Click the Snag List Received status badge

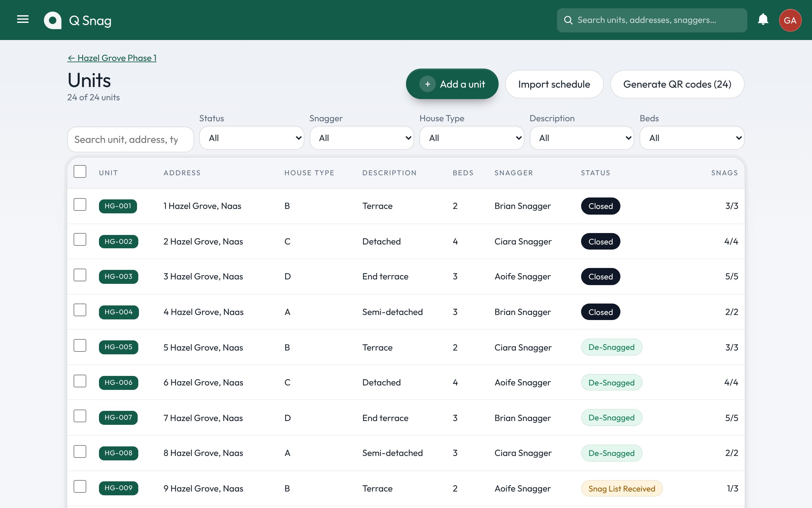(x=621, y=489)
